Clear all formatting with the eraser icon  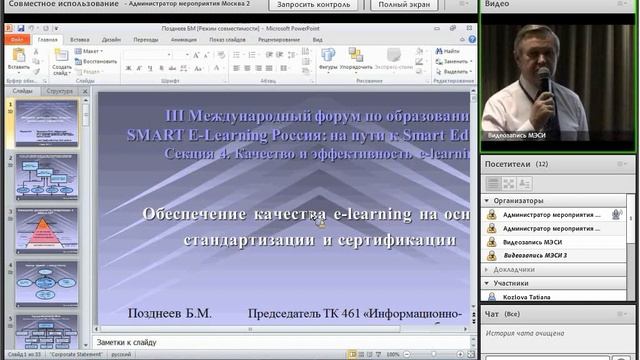221,55
